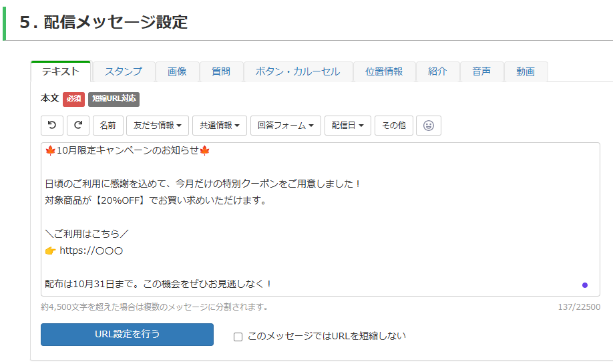The image size is (613, 364).
Task: Insert the 名前 name placeholder
Action: (x=108, y=126)
